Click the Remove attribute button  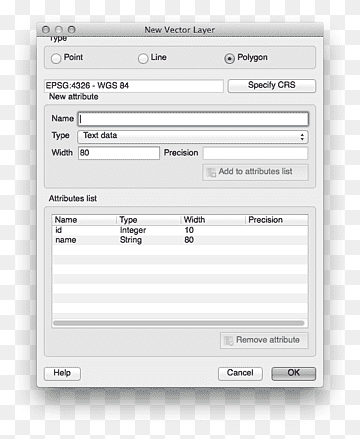tap(264, 340)
